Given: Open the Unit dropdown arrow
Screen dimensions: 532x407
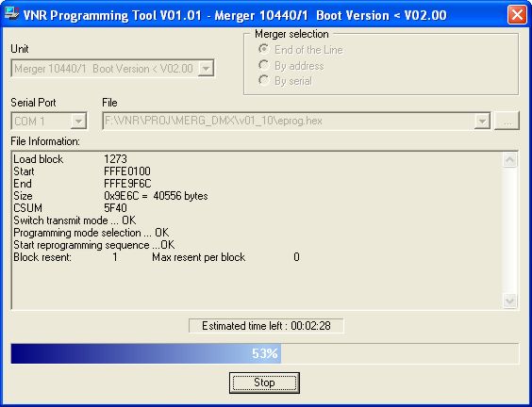Looking at the screenshot, I should coord(206,69).
